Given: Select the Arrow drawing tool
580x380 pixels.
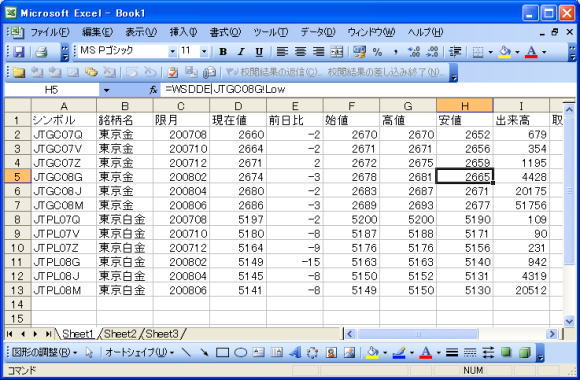Looking at the screenshot, I should click(204, 353).
